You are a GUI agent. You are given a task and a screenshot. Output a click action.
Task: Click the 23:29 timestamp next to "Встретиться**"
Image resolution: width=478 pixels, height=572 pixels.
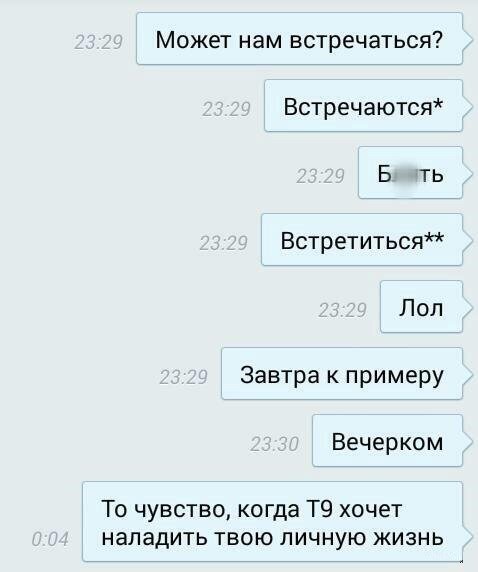coord(224,243)
